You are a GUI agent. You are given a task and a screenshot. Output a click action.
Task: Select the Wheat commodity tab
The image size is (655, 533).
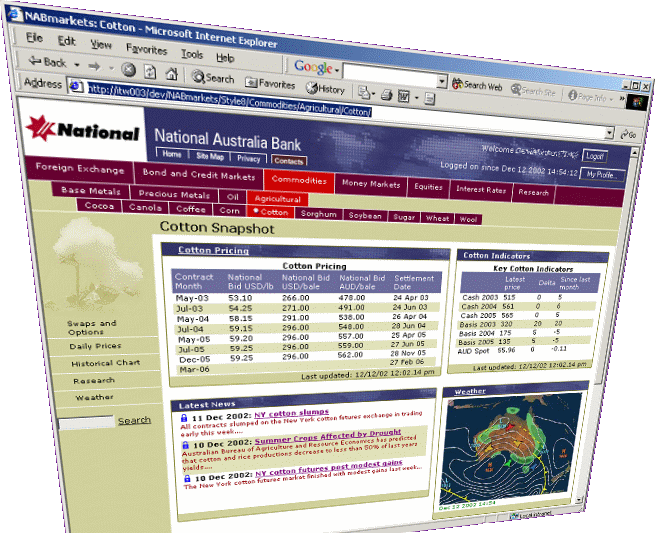tap(437, 218)
